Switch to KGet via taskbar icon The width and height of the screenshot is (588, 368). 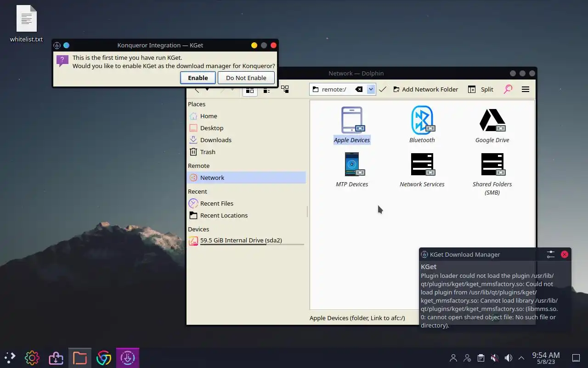(x=127, y=357)
